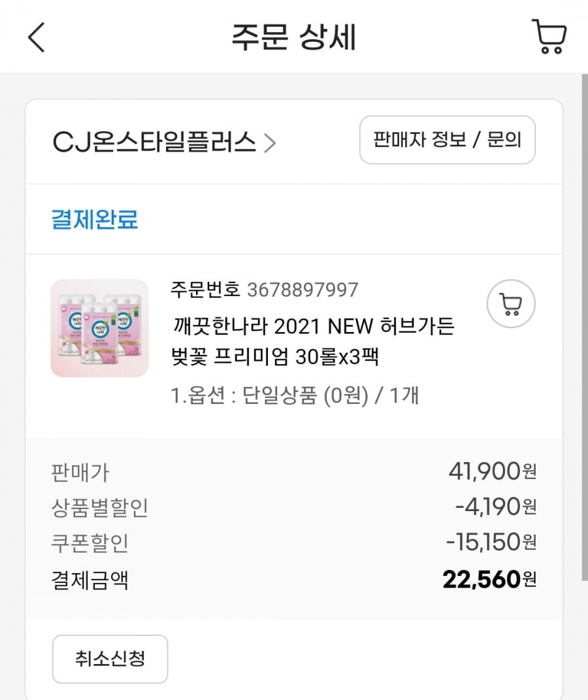Select the 주문 상세 page title
The height and width of the screenshot is (700, 588).
click(293, 37)
